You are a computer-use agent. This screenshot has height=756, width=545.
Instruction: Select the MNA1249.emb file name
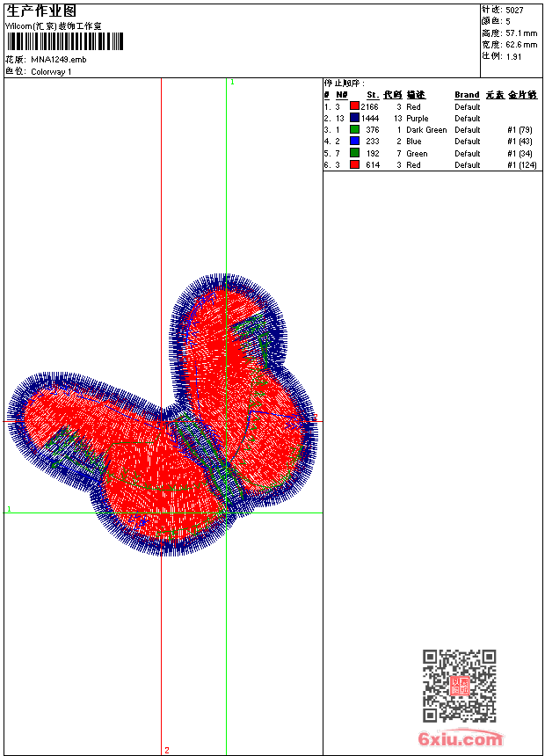click(x=59, y=60)
